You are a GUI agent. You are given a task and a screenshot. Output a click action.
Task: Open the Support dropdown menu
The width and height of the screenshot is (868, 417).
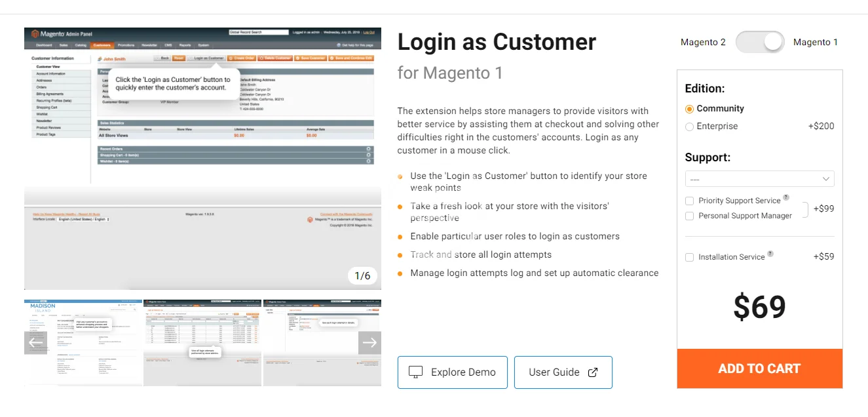pos(753,179)
